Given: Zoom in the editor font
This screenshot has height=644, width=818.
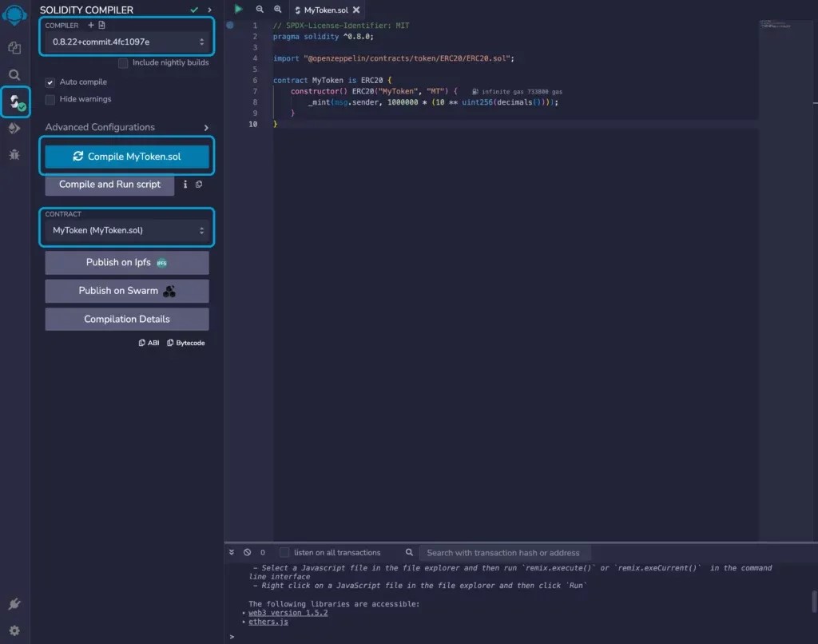Looking at the screenshot, I should (277, 10).
